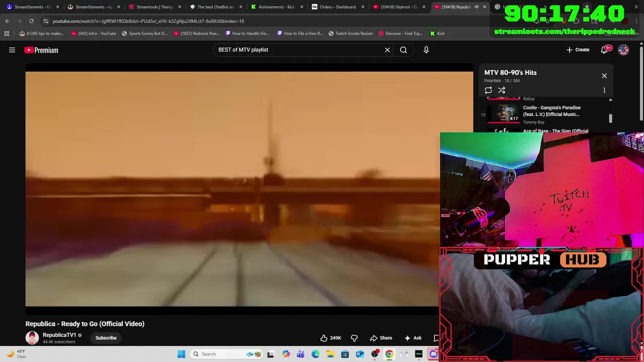Open Task View on the taskbar
This screenshot has width=644, height=362.
271,354
